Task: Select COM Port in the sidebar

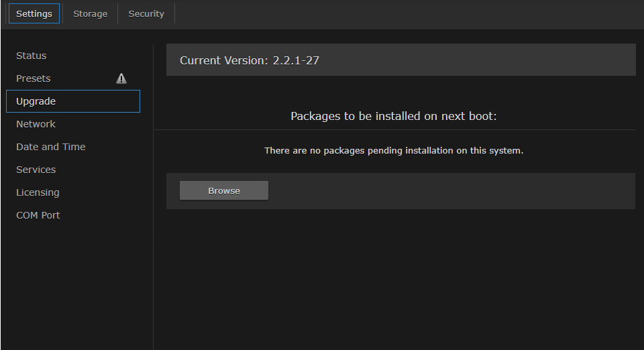Action: click(38, 215)
